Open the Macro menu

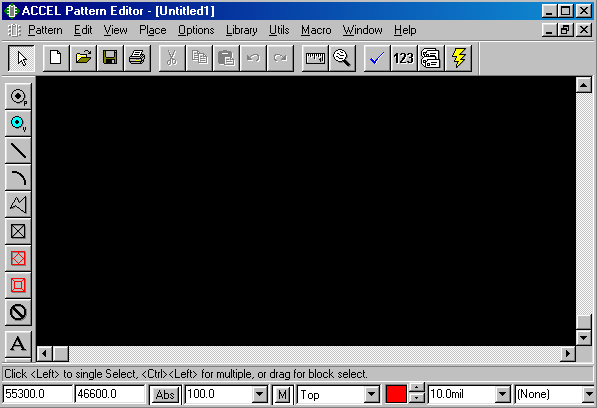316,30
